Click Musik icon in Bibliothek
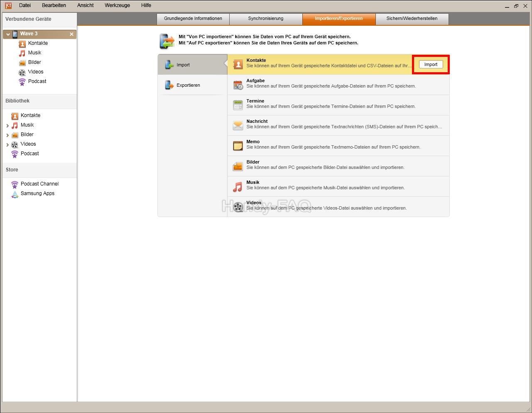 (x=15, y=125)
